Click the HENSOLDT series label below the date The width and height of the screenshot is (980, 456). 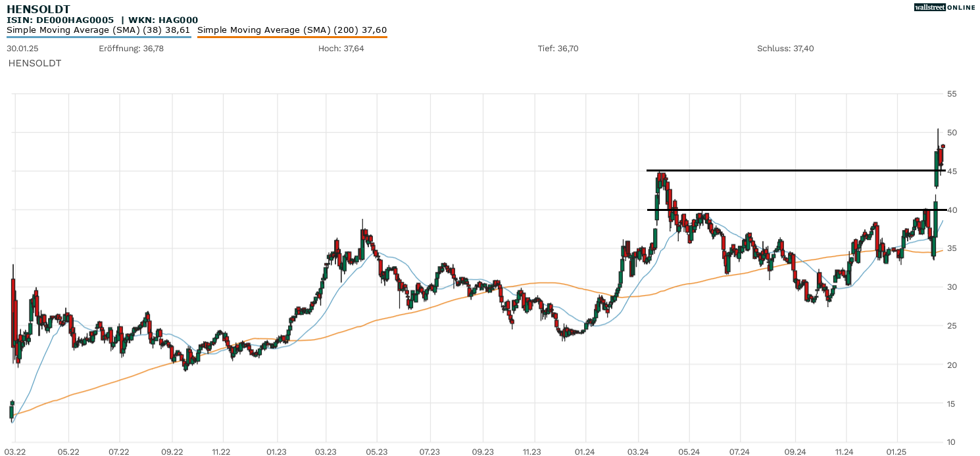(x=34, y=64)
